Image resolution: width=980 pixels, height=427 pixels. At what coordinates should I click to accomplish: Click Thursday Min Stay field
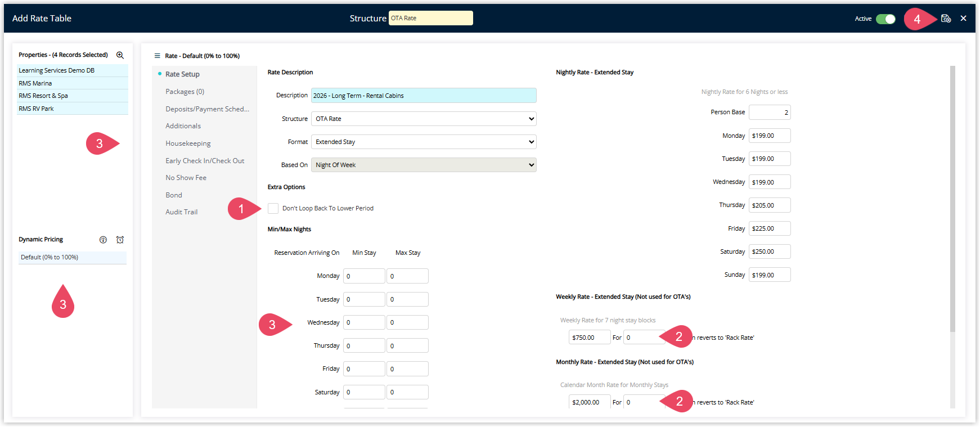point(364,345)
